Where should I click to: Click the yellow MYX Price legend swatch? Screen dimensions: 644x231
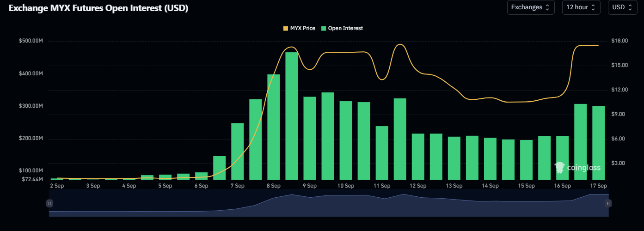coord(285,28)
